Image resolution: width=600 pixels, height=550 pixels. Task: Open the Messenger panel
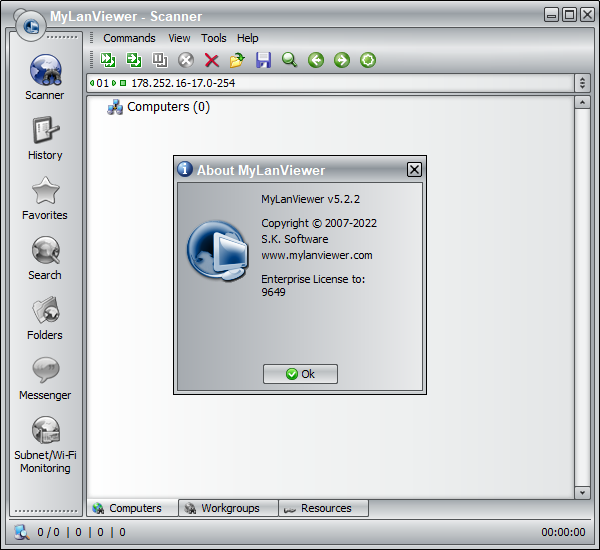point(45,378)
